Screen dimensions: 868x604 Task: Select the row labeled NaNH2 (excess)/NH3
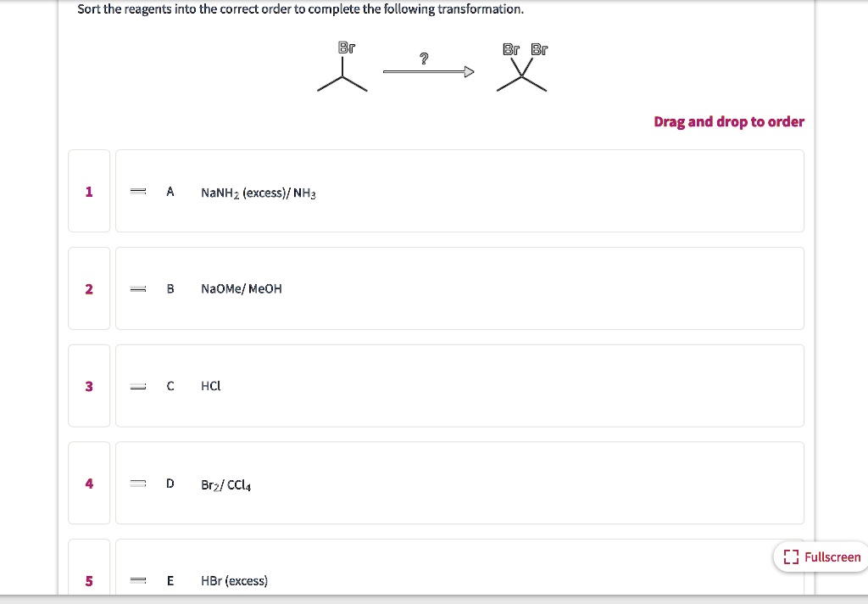click(x=460, y=191)
